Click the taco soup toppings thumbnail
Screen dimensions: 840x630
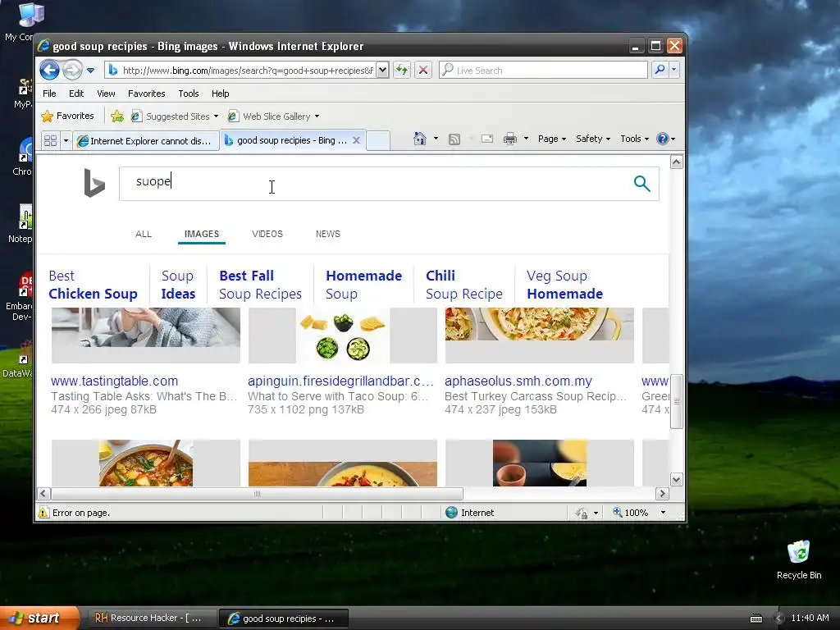343,336
